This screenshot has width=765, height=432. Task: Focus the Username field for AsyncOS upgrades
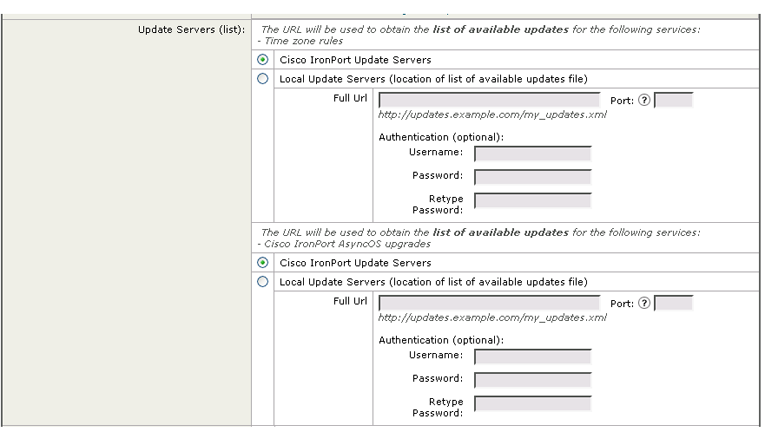(x=533, y=357)
